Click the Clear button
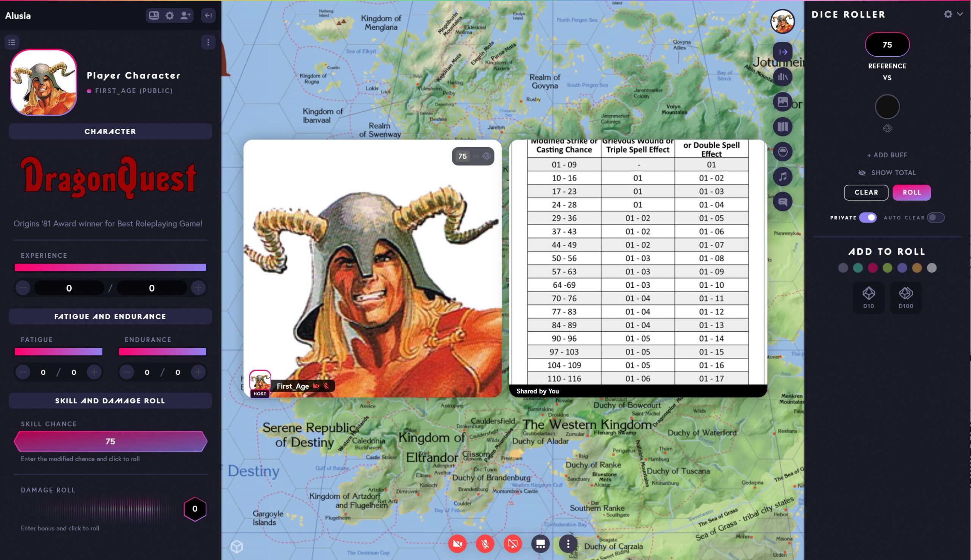Viewport: 971px width, 560px height. [x=866, y=192]
